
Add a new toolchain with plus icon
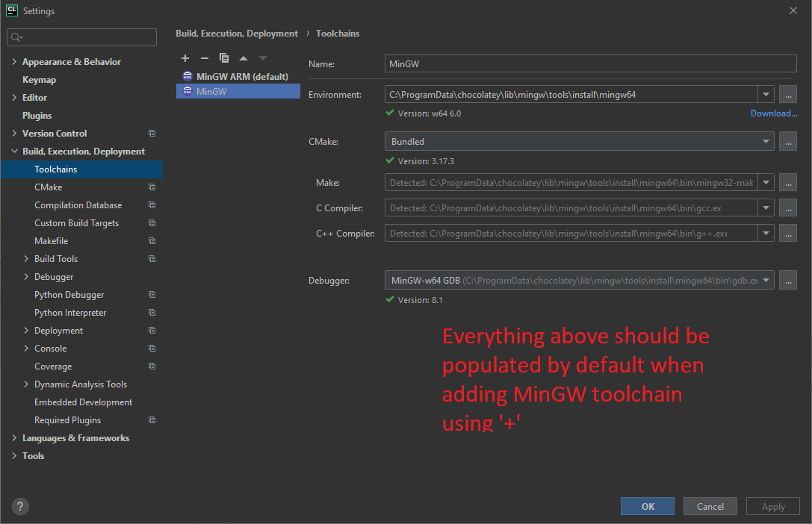click(185, 58)
